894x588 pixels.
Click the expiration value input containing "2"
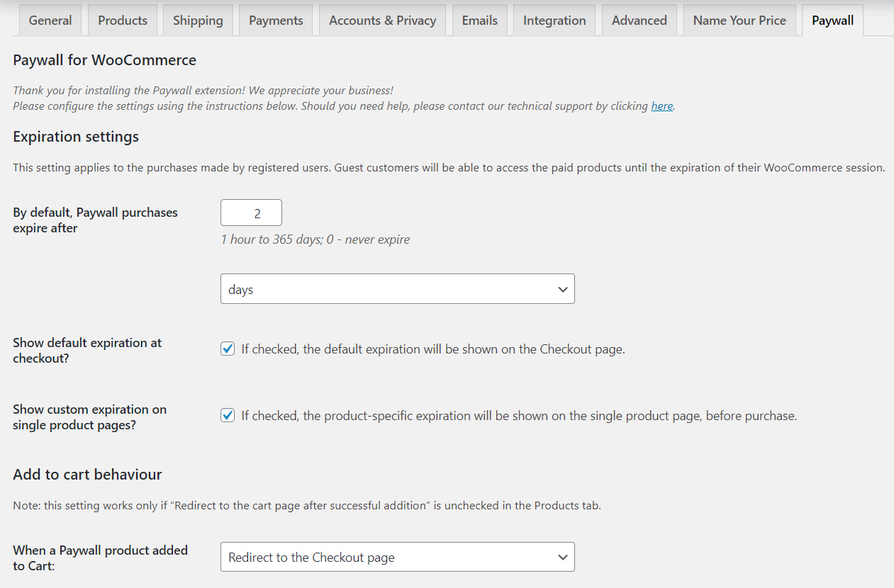(x=251, y=212)
